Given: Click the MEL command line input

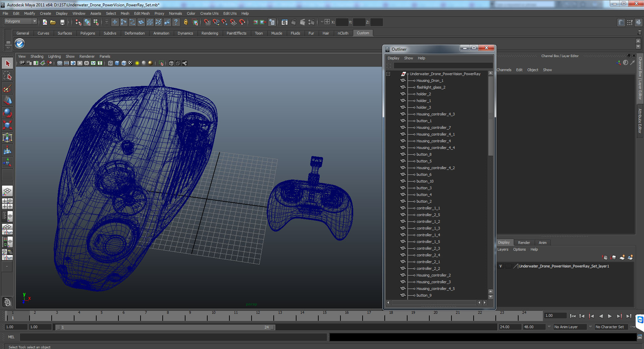Looking at the screenshot, I should pos(173,337).
